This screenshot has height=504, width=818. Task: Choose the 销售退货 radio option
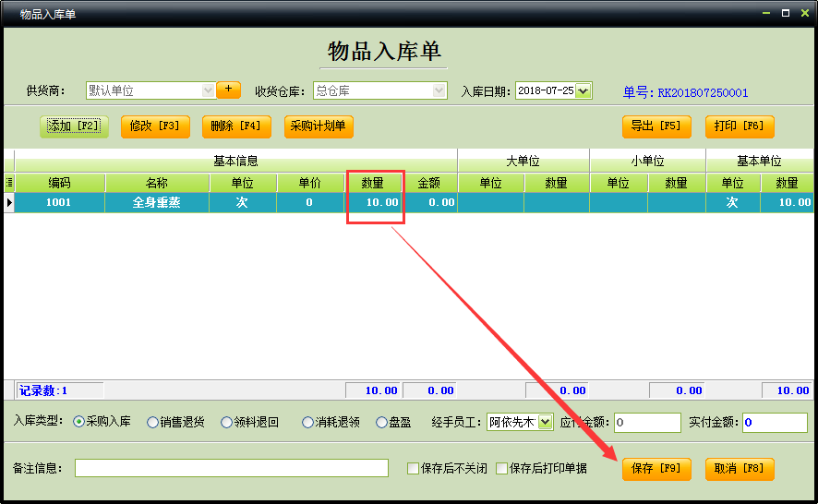click(152, 422)
